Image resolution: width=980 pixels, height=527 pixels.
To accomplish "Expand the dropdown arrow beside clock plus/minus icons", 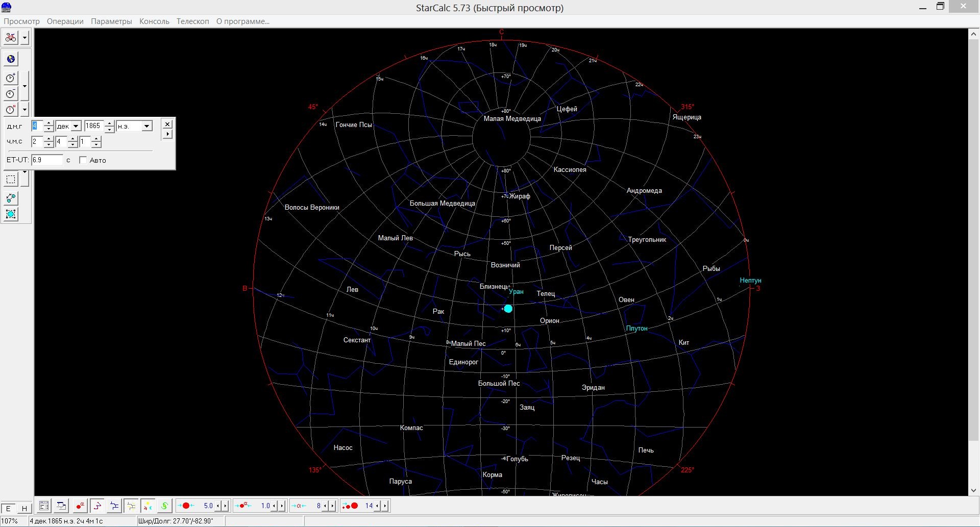I will click(24, 86).
